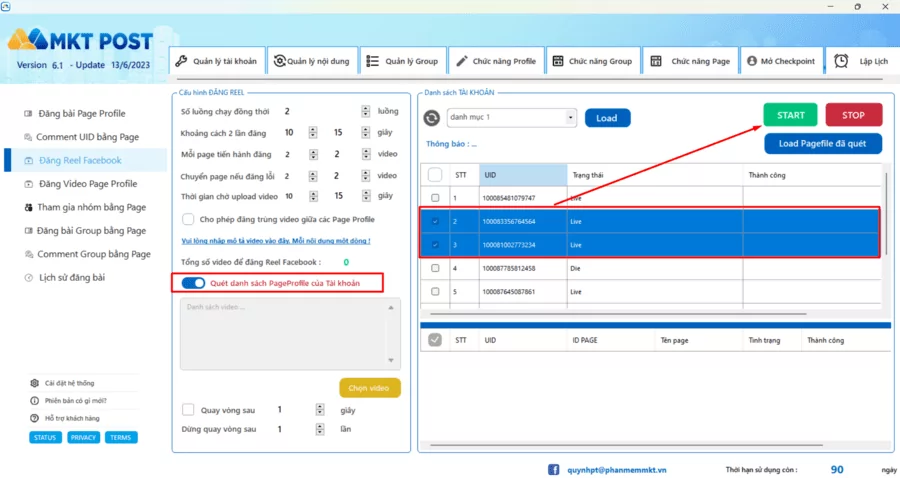The width and height of the screenshot is (900, 478).
Task: Click the Facebook icon beside support email
Action: point(553,469)
